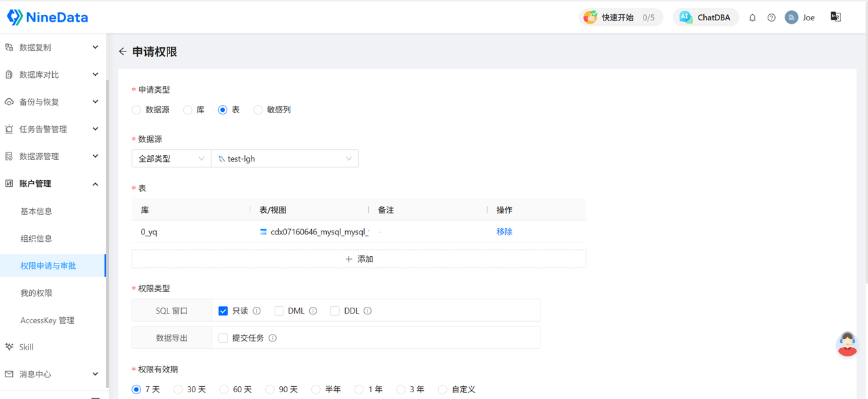The image size is (868, 399).
Task: Expand the 数据复制 sidebar menu
Action: coord(53,47)
